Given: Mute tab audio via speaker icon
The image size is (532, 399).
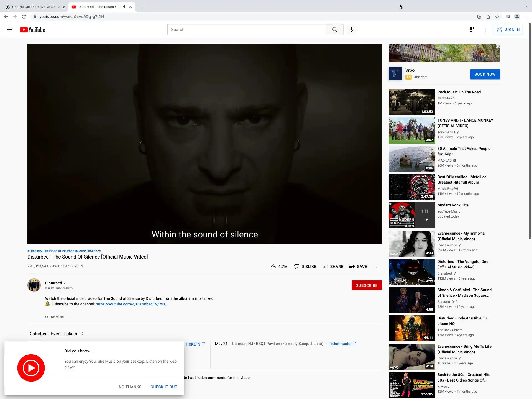Looking at the screenshot, I should tap(124, 7).
